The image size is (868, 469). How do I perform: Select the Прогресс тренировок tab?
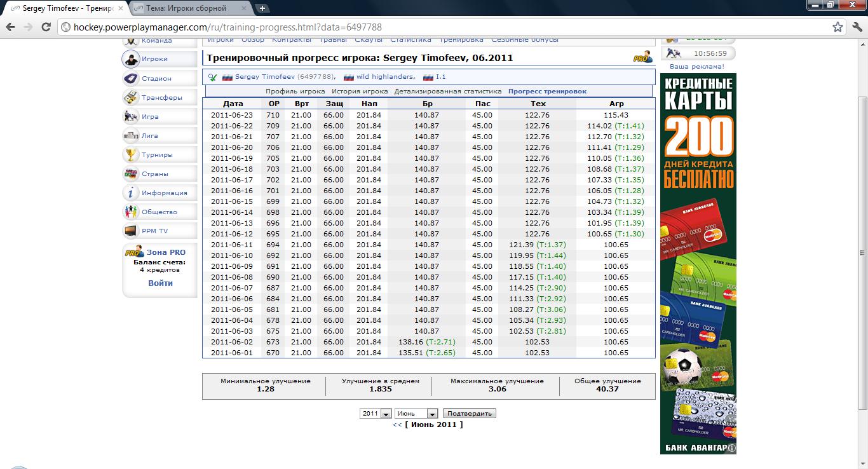click(x=547, y=92)
